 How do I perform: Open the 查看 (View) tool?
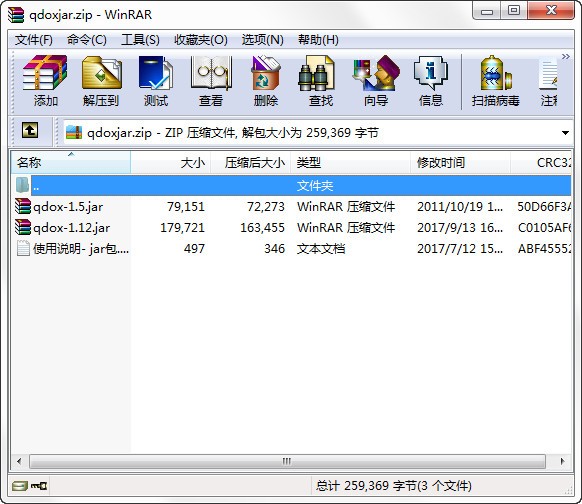click(211, 80)
